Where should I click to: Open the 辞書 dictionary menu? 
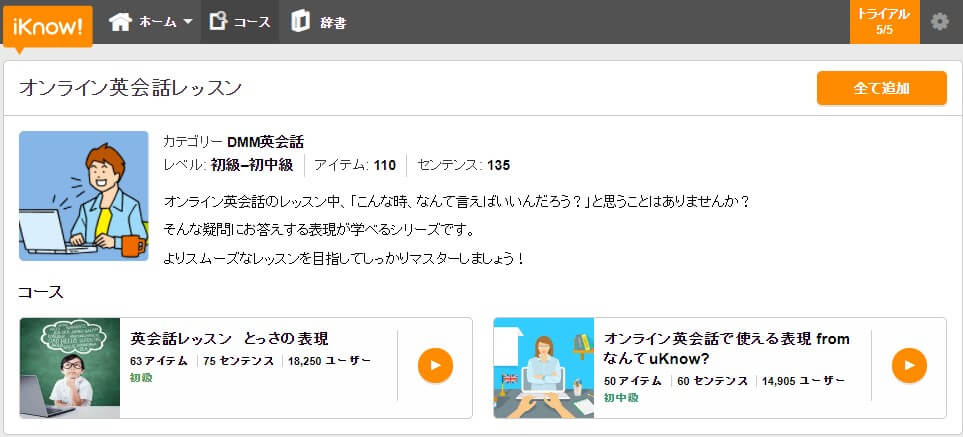coord(318,22)
